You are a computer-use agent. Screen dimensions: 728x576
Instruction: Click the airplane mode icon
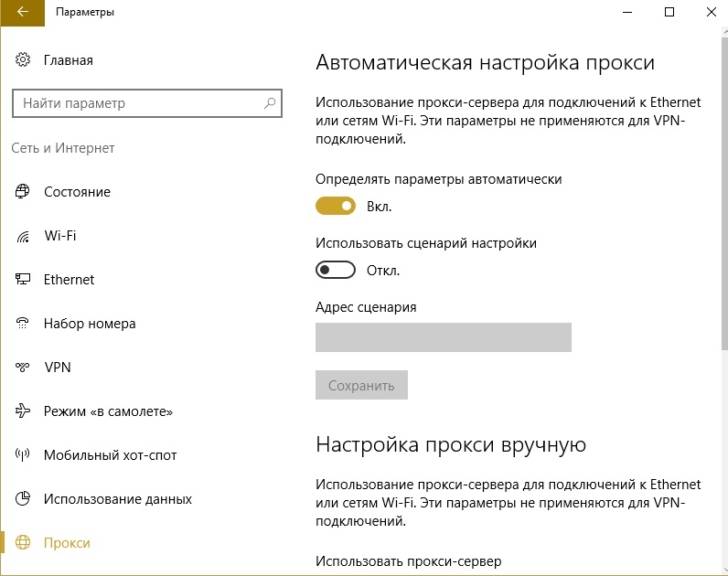click(x=23, y=411)
